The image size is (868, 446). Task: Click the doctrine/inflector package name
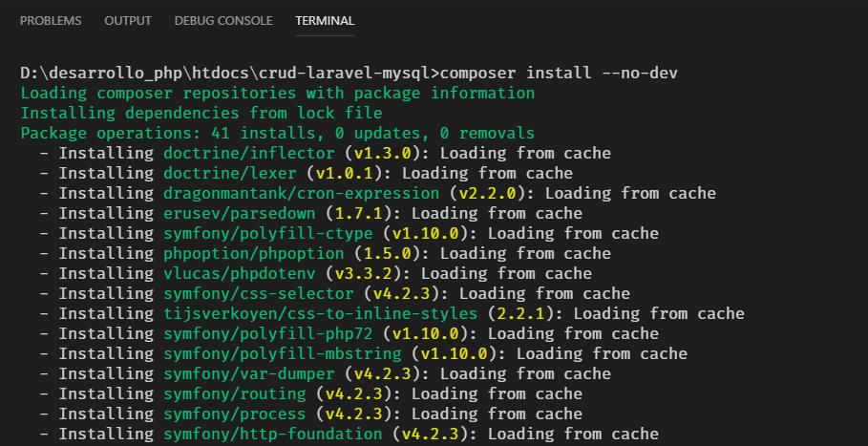[248, 153]
